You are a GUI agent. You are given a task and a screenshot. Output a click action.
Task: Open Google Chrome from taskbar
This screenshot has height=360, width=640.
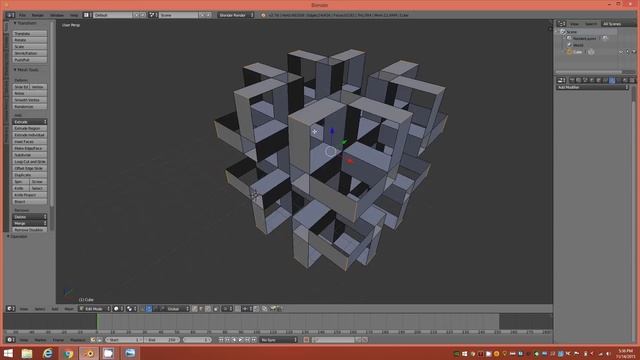click(x=68, y=353)
